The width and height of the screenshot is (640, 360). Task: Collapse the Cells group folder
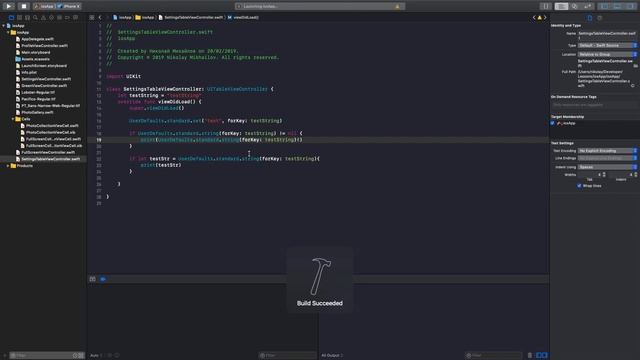pyautogui.click(x=13, y=119)
